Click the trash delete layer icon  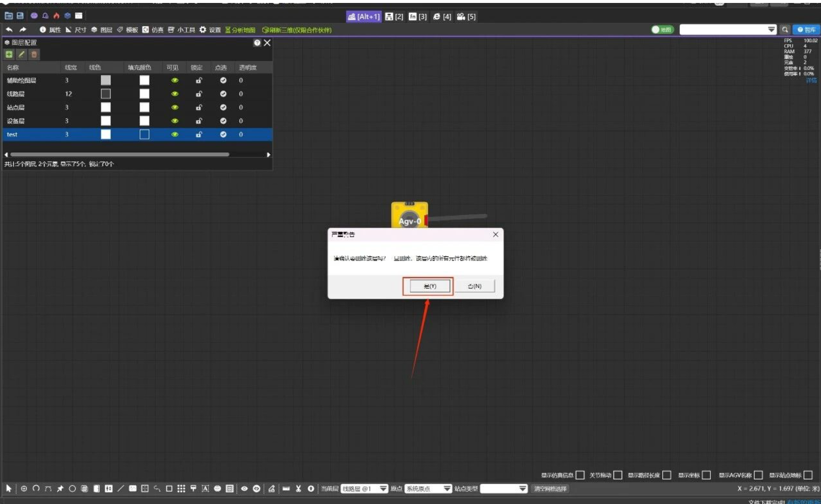pos(34,55)
